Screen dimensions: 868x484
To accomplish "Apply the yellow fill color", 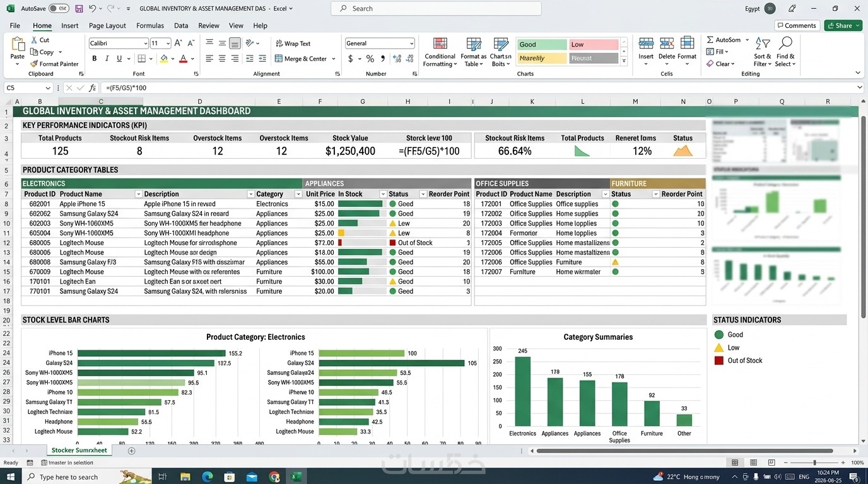I will tap(164, 59).
